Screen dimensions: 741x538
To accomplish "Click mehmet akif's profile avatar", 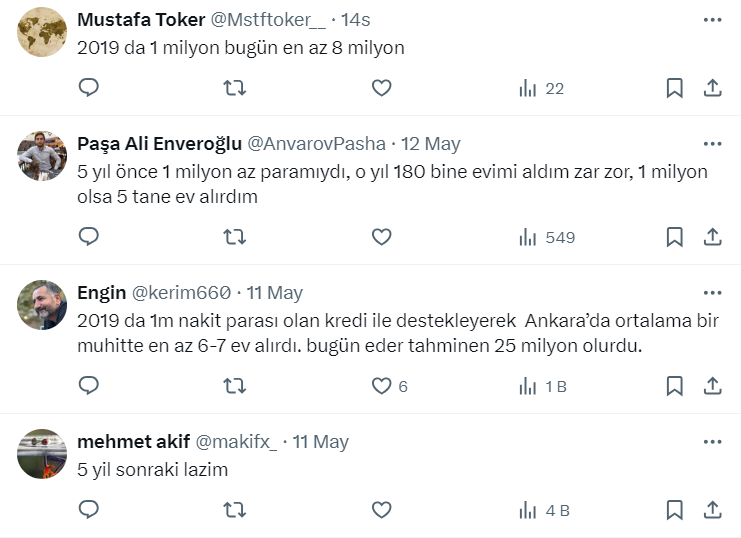I will (x=42, y=453).
